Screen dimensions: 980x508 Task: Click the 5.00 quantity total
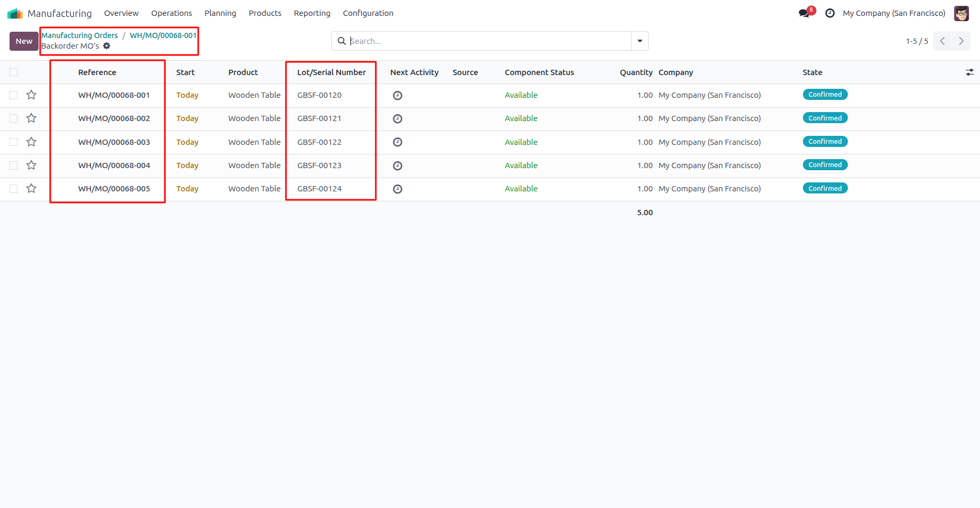645,213
